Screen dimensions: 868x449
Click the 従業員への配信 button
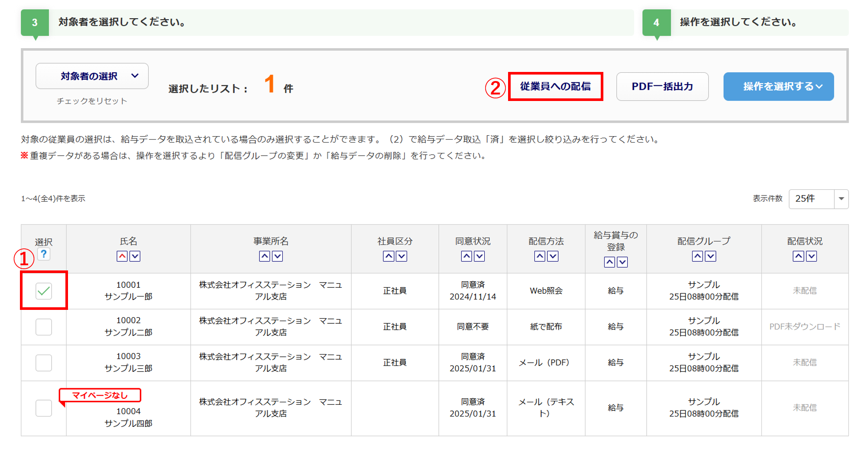pos(555,87)
